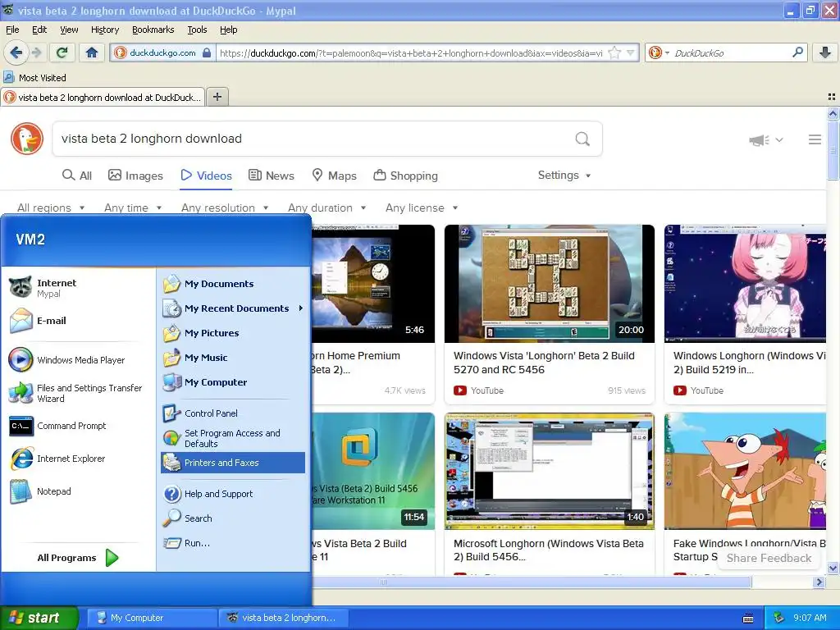Launch Internet Explorer from the Start menu
The image size is (840, 630).
click(78, 459)
